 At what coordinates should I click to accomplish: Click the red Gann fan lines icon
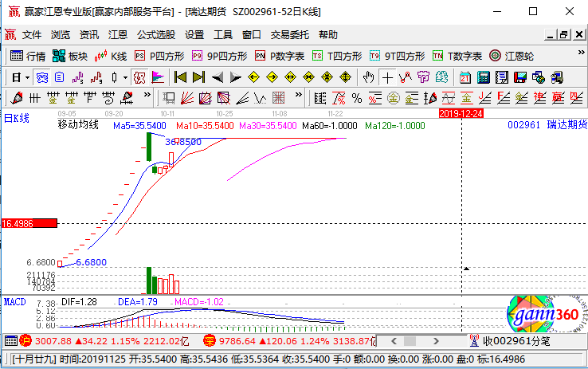(187, 98)
